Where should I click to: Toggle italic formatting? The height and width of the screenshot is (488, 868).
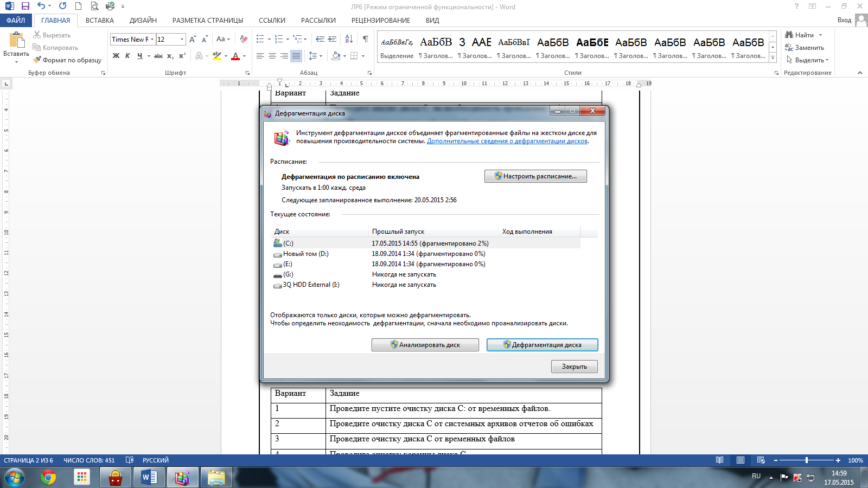tap(127, 56)
